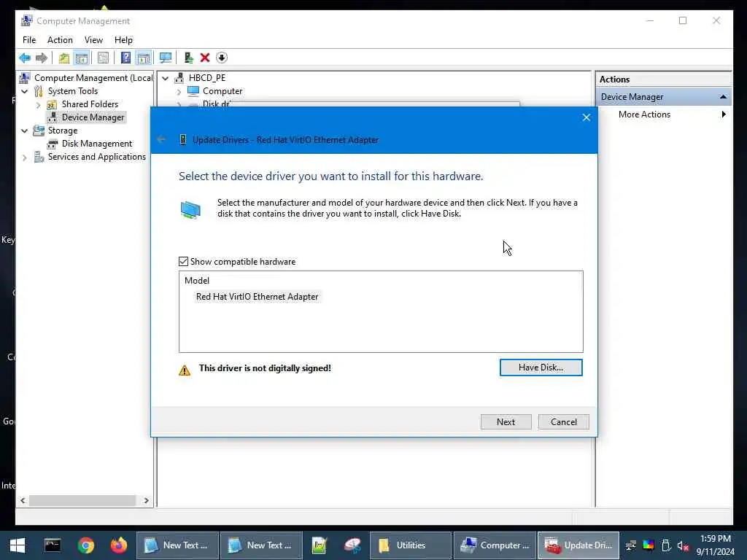Click the red X Uninstall device icon
Viewport: 747px width, 560px height.
(x=205, y=58)
